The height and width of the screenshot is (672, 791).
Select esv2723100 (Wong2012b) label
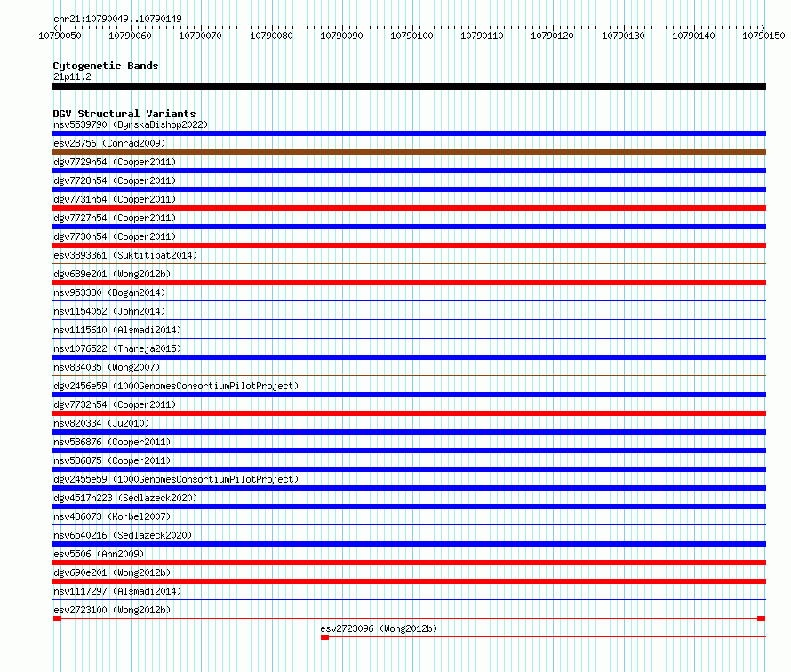112,610
